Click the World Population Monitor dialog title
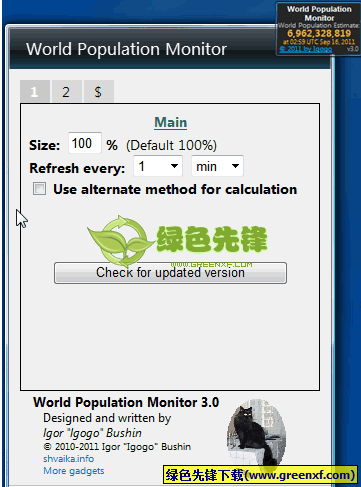This screenshot has width=361, height=487. 126,49
